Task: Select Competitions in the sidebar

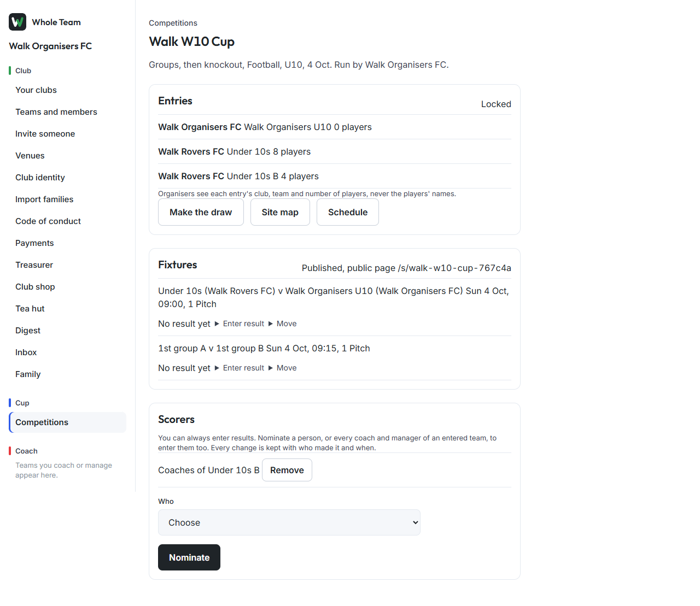Action: (68, 422)
